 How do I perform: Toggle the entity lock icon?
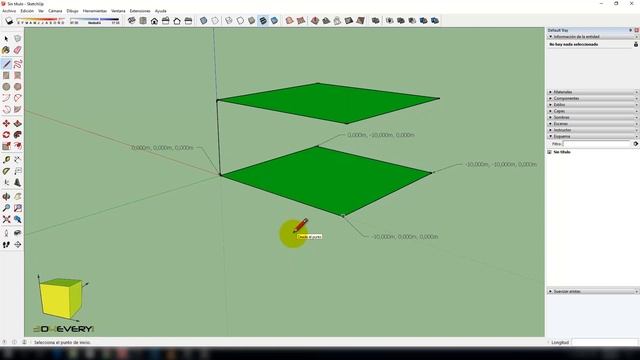click(x=636, y=44)
